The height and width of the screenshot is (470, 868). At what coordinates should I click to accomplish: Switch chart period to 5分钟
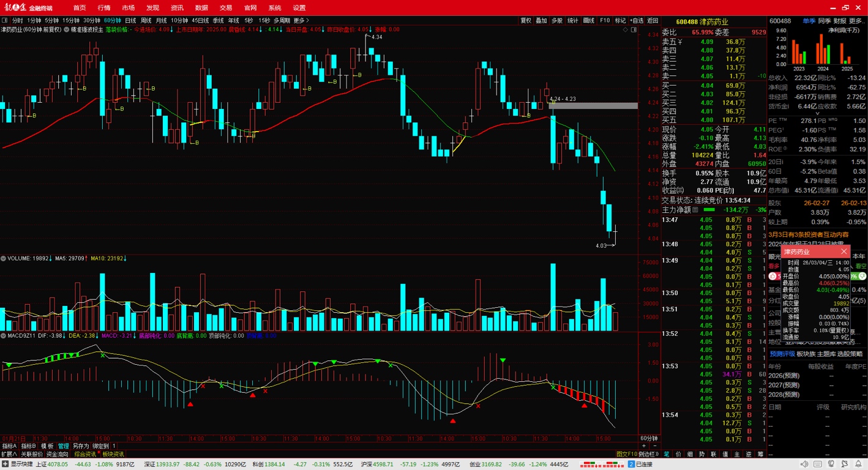coord(51,20)
